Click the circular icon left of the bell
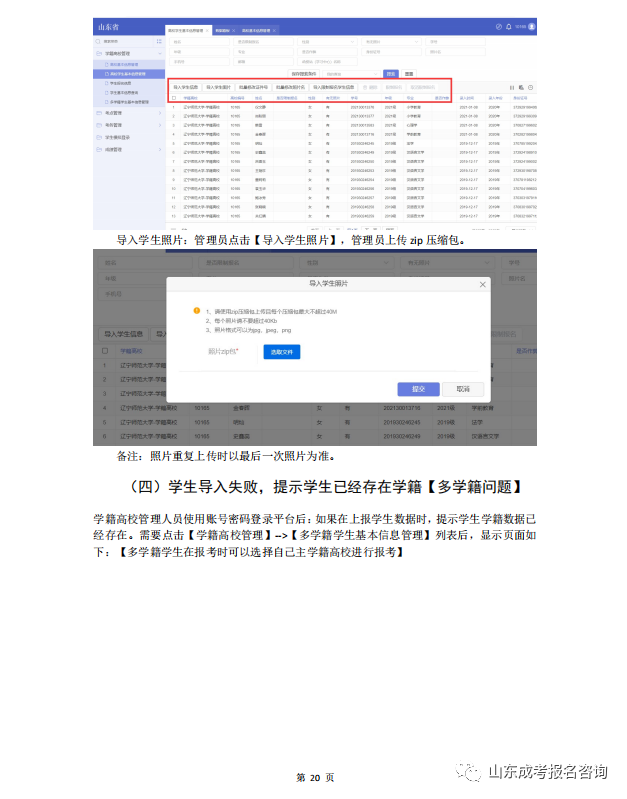 [499, 26]
